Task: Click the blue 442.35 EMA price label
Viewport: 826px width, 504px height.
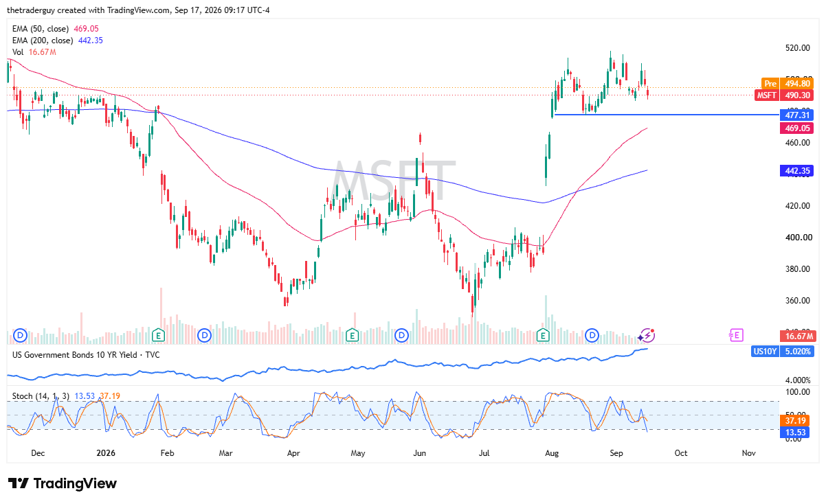Action: 797,170
